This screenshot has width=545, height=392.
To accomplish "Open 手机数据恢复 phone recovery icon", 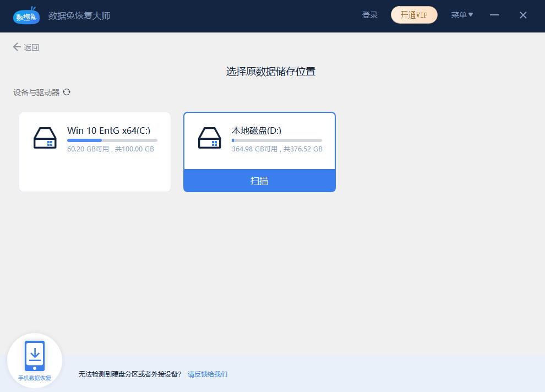I will click(34, 359).
